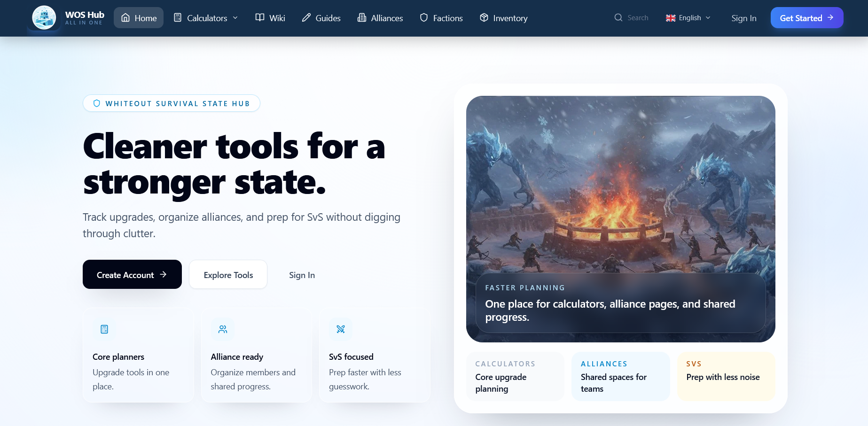Screen dimensions: 868x426
Task: Click the UK flag icon
Action: pos(671,18)
